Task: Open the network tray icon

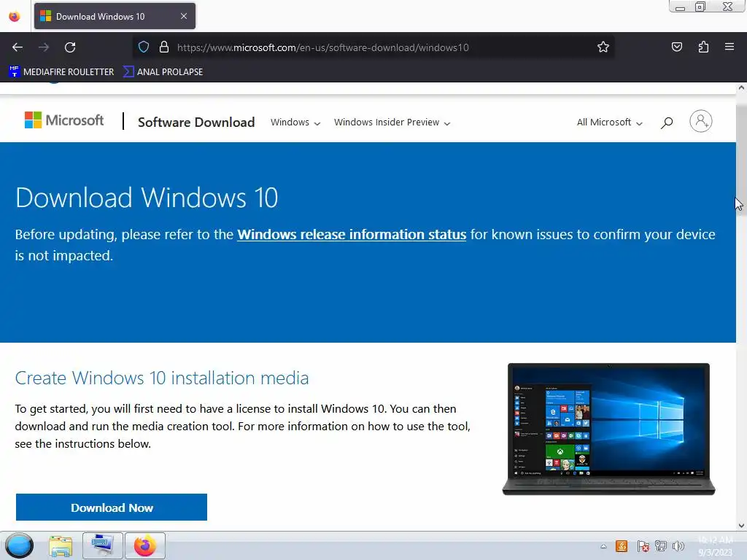Action: click(x=661, y=546)
